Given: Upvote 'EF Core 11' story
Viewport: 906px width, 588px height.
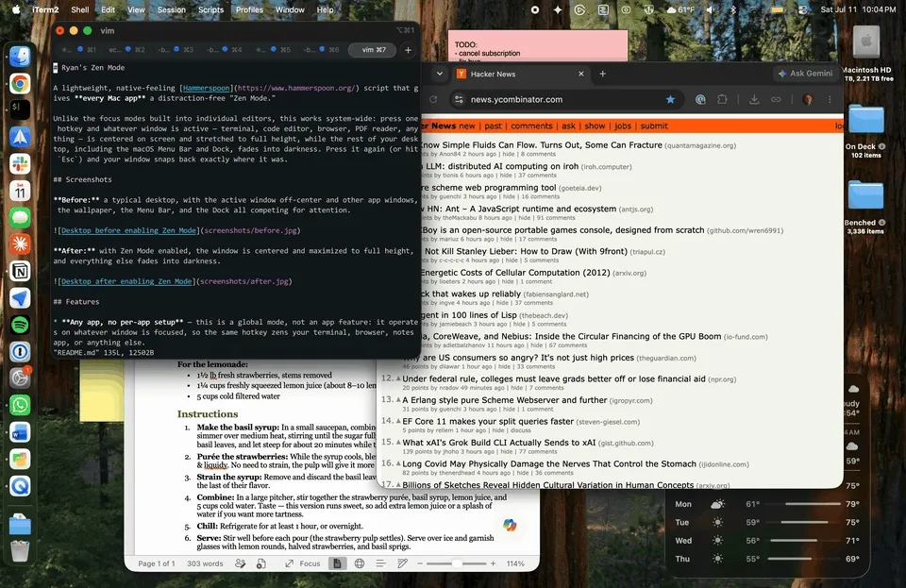Looking at the screenshot, I should pos(398,421).
